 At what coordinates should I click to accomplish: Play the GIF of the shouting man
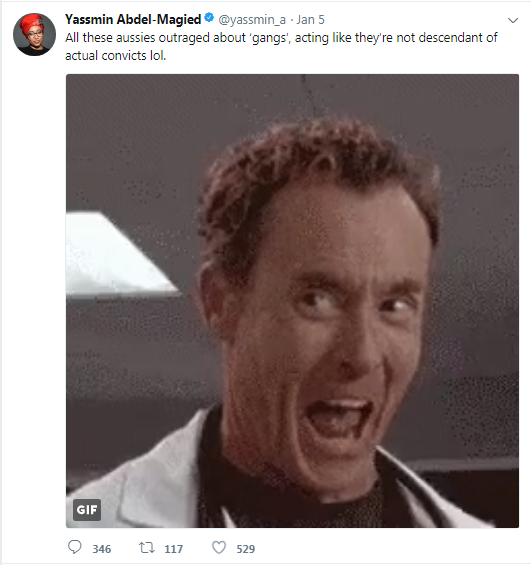coord(292,301)
